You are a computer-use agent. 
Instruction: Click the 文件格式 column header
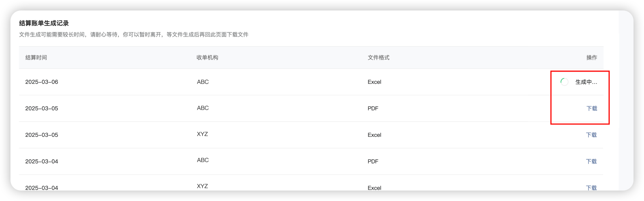coord(378,58)
